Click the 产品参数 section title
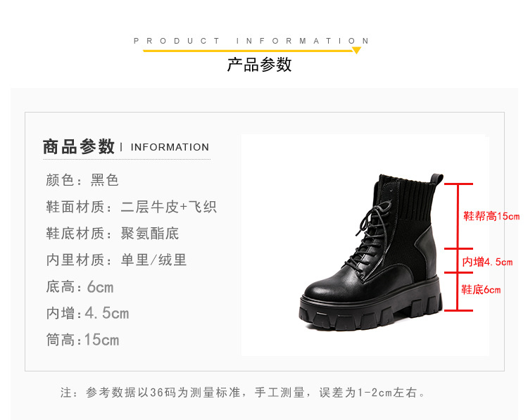 pyautogui.click(x=259, y=65)
